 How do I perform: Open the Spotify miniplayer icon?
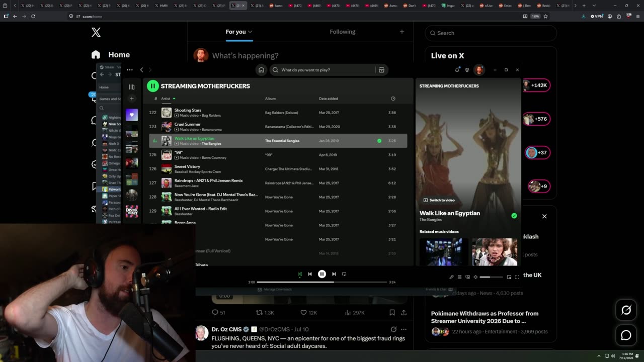point(509,277)
